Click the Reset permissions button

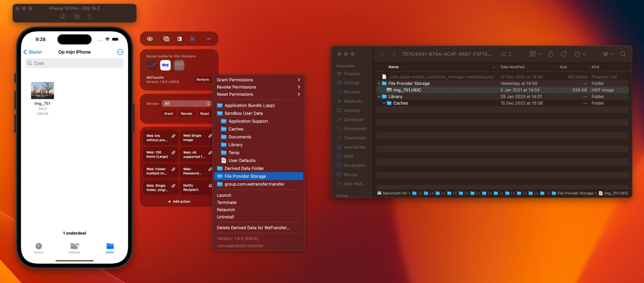[205, 114]
